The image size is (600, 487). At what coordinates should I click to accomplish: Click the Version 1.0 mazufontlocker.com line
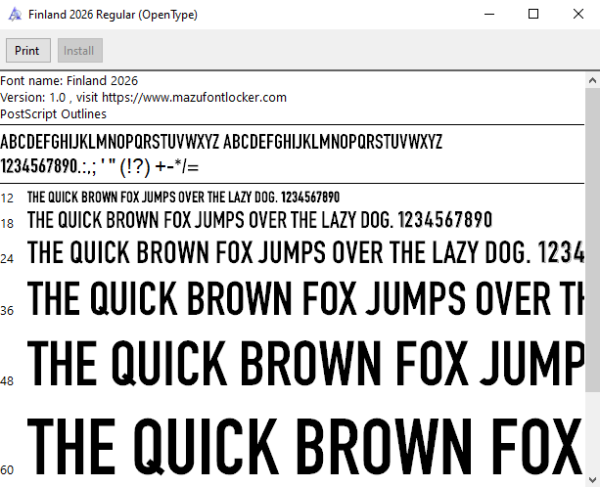click(x=143, y=98)
